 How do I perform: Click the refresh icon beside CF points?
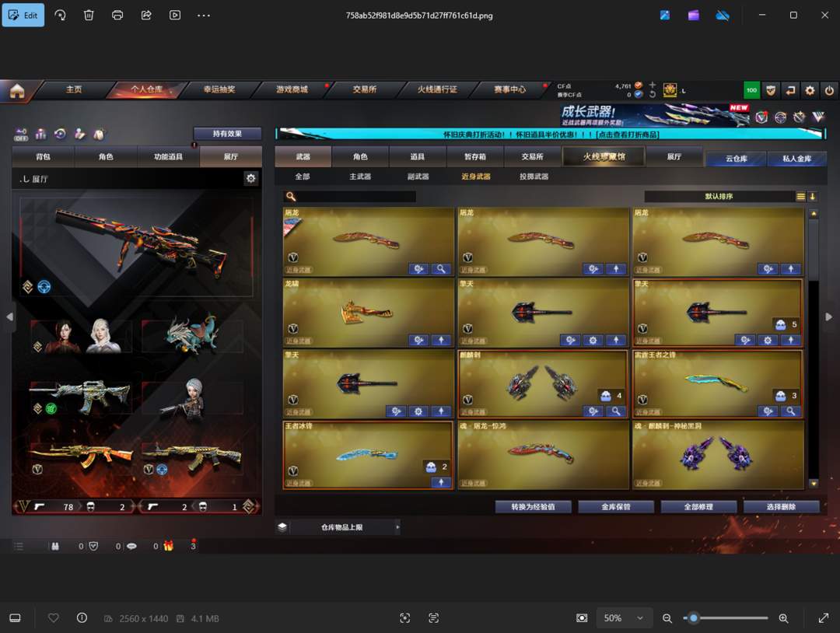point(653,95)
